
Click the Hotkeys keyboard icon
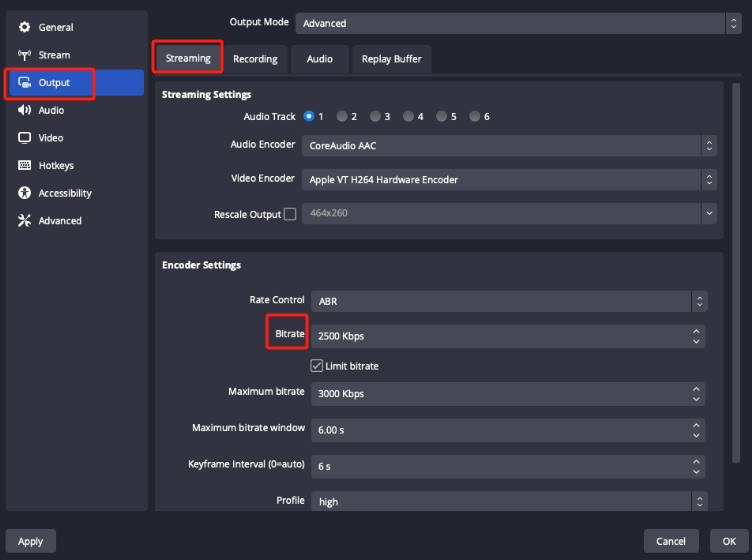click(24, 165)
